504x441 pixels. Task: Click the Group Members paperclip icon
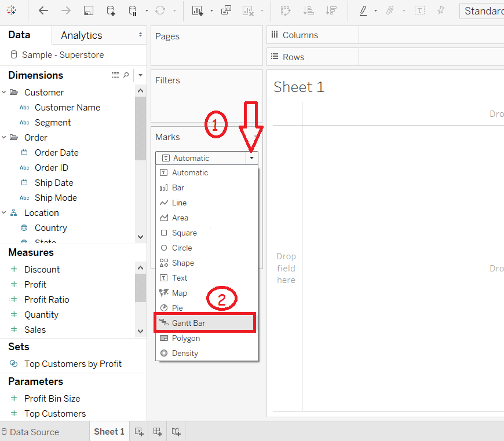point(390,10)
